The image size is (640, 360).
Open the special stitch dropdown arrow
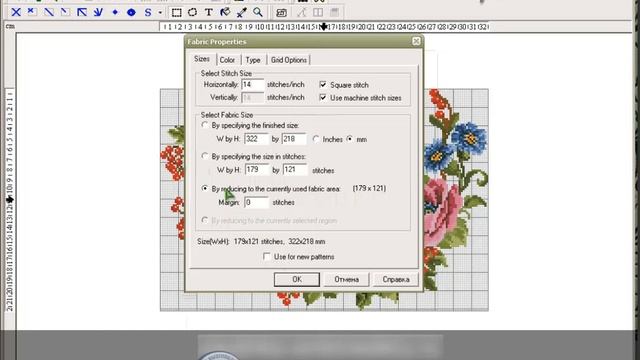point(160,13)
